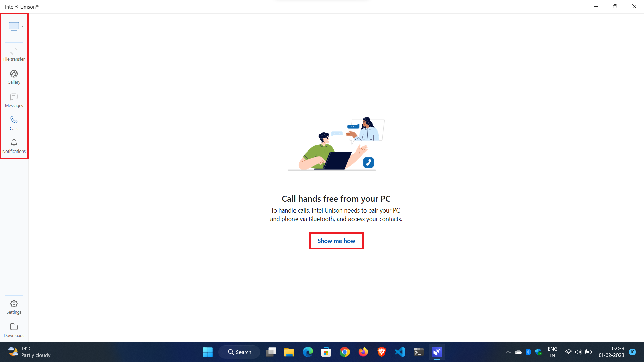Screen dimensions: 644x362
Task: Select the Messages tab in sidebar
Action: (14, 100)
